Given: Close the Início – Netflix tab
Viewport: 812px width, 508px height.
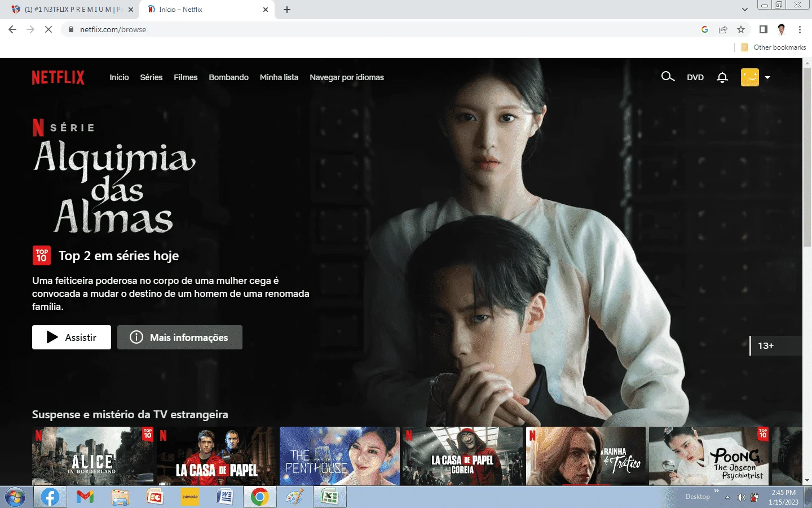Looking at the screenshot, I should tap(266, 10).
